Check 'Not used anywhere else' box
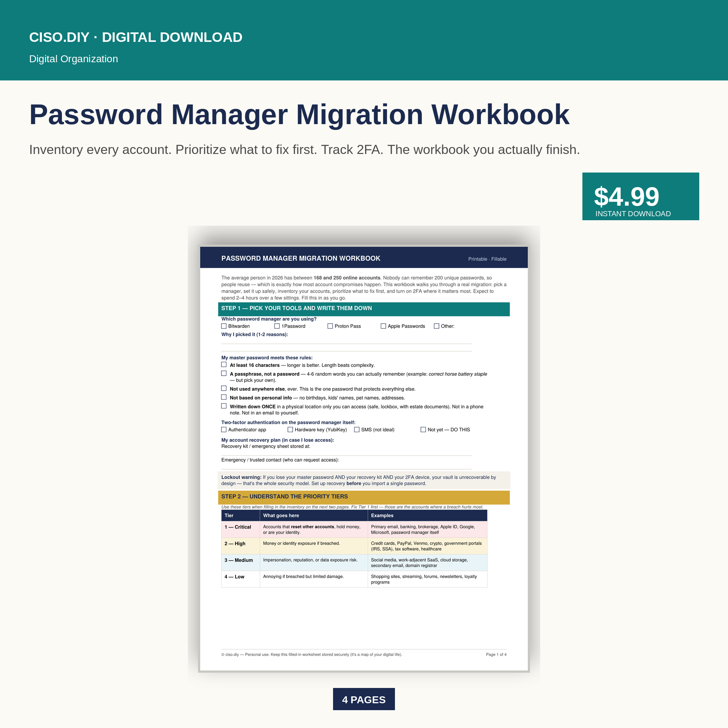728x728 pixels. (x=224, y=388)
